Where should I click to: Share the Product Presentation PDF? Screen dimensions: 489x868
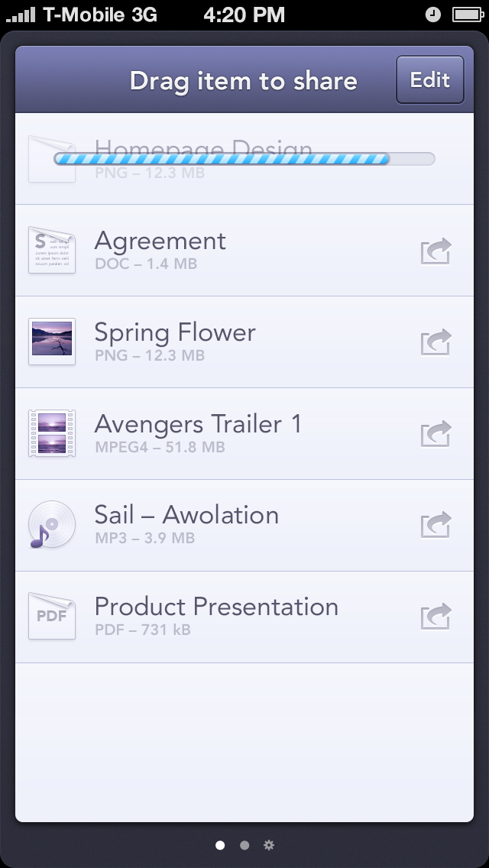(x=436, y=617)
